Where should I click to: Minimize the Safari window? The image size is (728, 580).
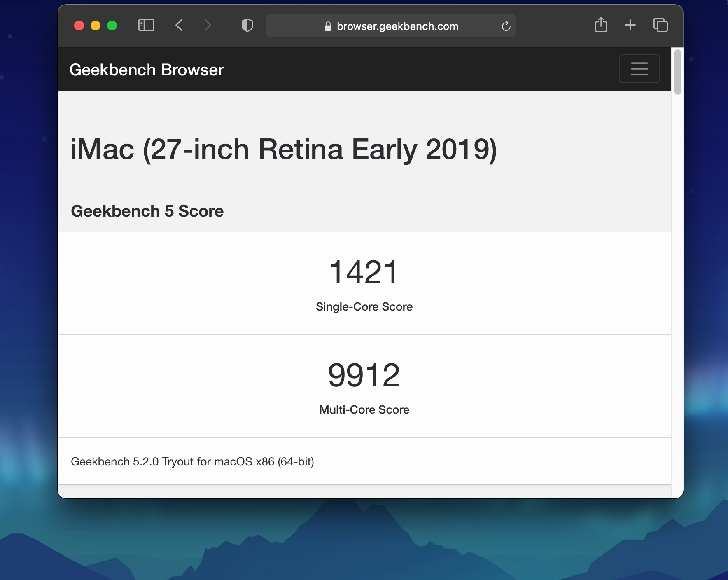point(96,26)
